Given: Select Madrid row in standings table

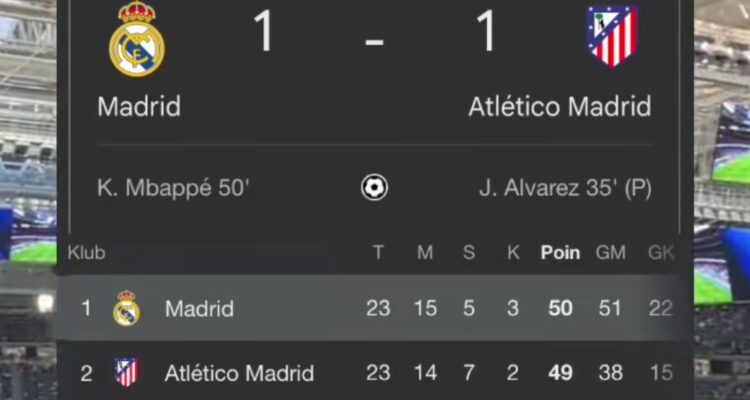Looking at the screenshot, I should tap(368, 308).
